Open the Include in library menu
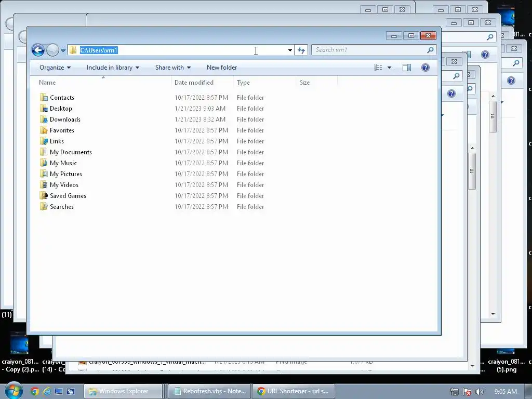Screen dimensions: 532x399 (x=113, y=68)
